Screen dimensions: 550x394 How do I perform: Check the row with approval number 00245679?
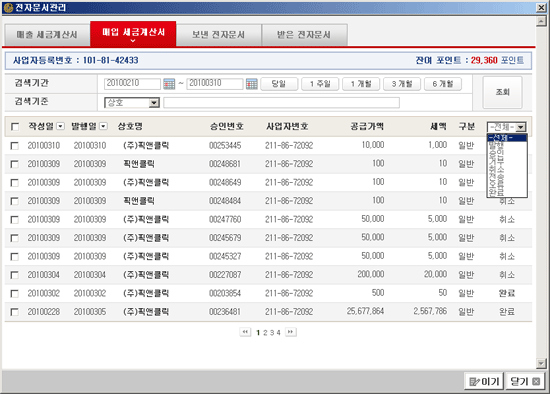14,238
